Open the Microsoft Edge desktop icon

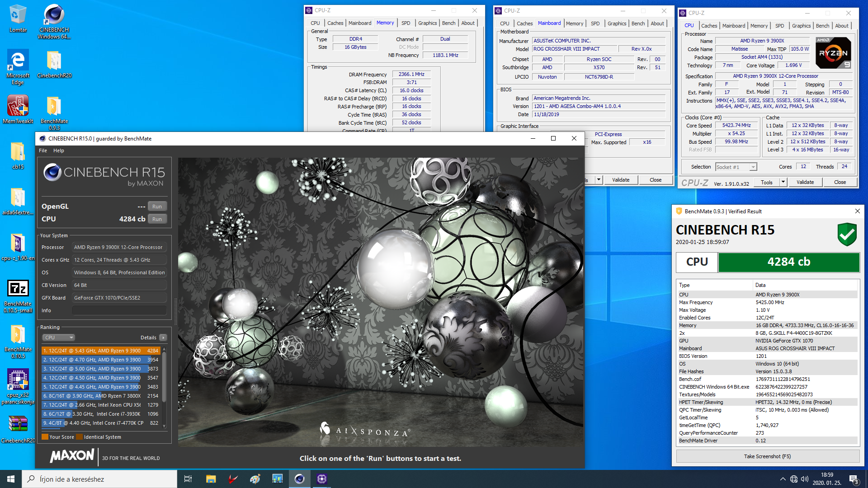coord(18,67)
